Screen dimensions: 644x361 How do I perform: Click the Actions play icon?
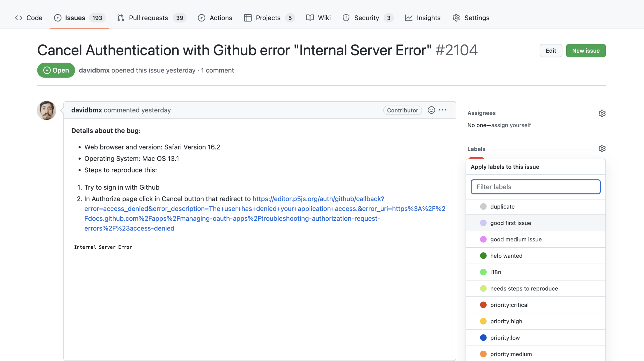(201, 18)
